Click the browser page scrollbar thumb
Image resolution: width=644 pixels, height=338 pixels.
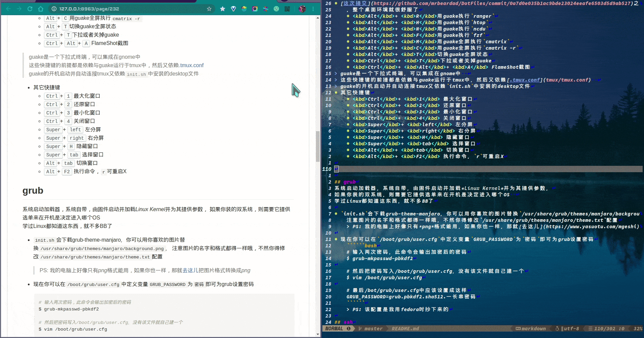[318, 146]
